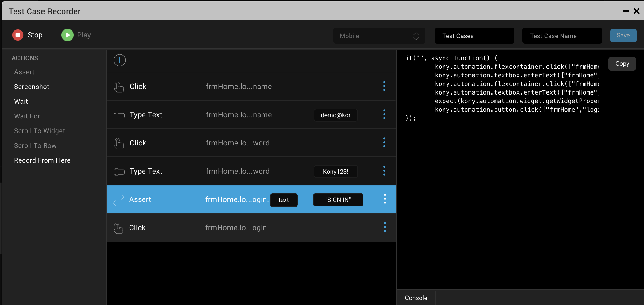This screenshot has width=644, height=305.
Task: Click the Type Text icon beside frmHome.lo...name
Action: pos(118,114)
